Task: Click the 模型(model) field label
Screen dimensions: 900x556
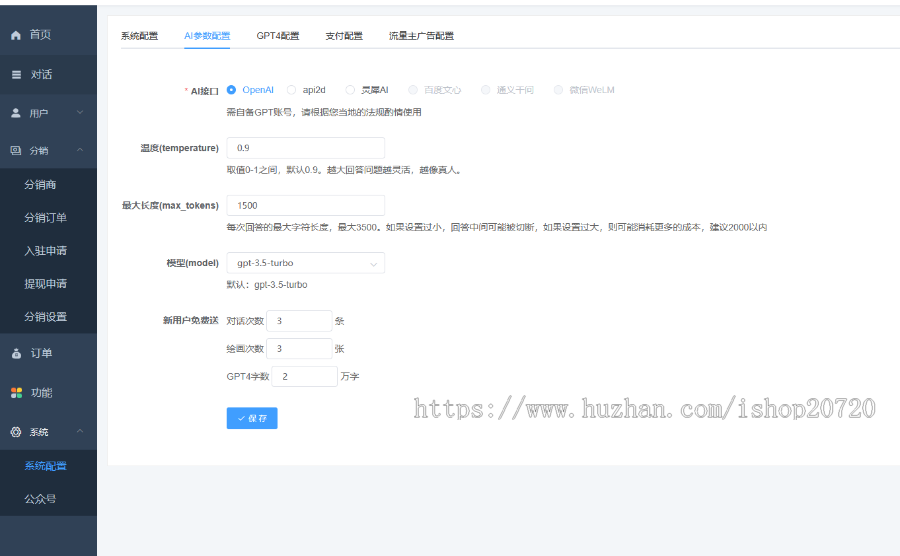Action: pos(192,263)
